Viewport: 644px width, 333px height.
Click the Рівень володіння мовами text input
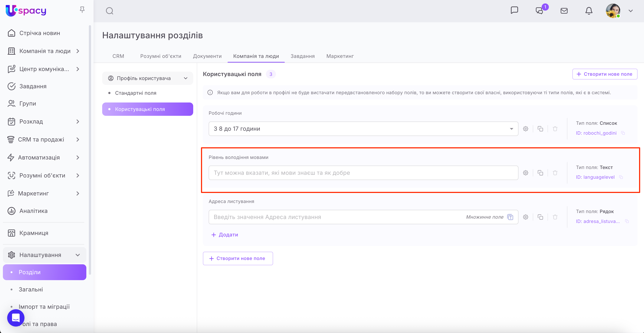[363, 173]
